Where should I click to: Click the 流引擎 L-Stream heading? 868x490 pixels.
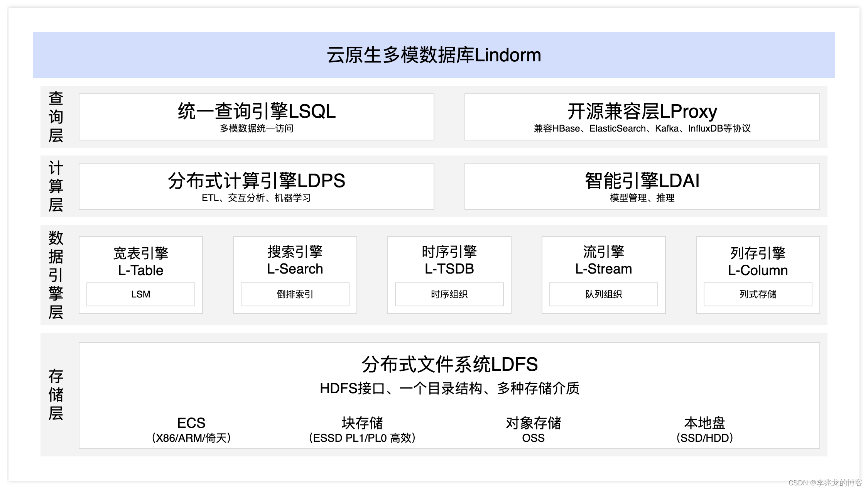pos(604,260)
